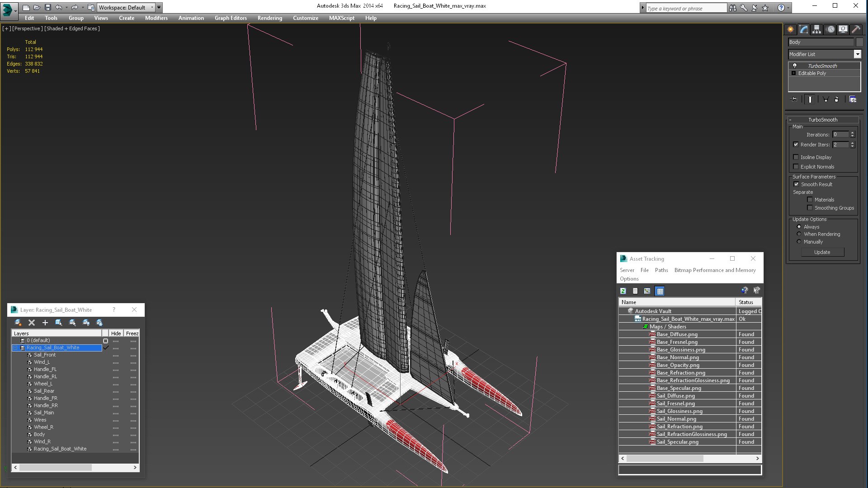Open the Create command panel tab
The width and height of the screenshot is (868, 488).
coord(791,29)
